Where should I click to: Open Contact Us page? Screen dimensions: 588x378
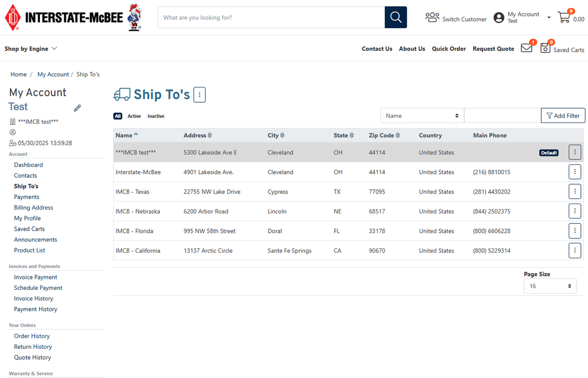pyautogui.click(x=377, y=49)
